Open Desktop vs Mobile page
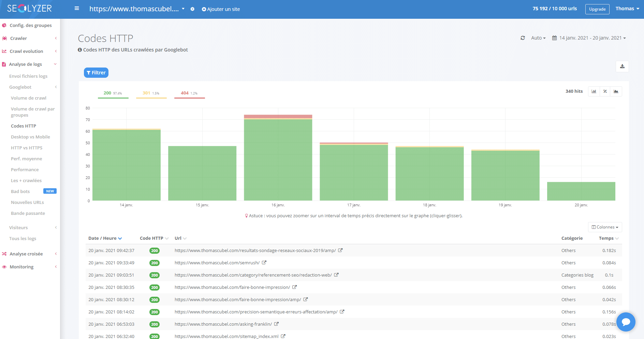 click(30, 137)
